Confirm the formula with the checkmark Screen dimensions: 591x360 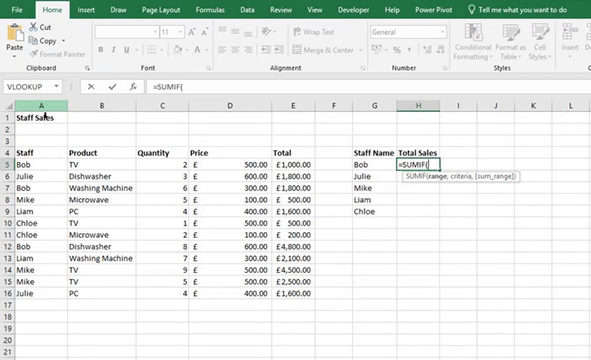[x=112, y=87]
